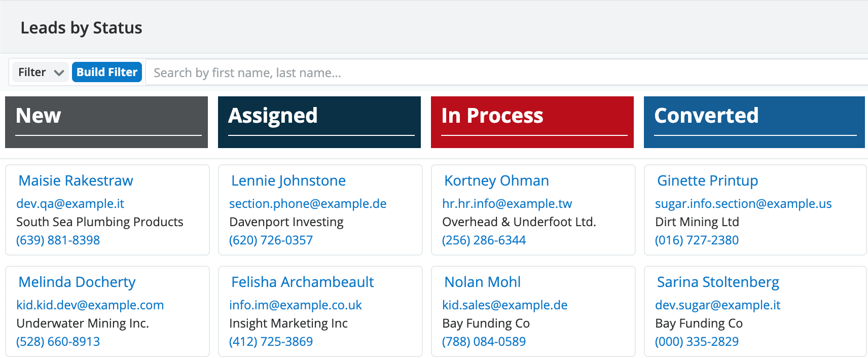868x358 pixels.
Task: Open Ginette Printup lead record
Action: point(707,181)
